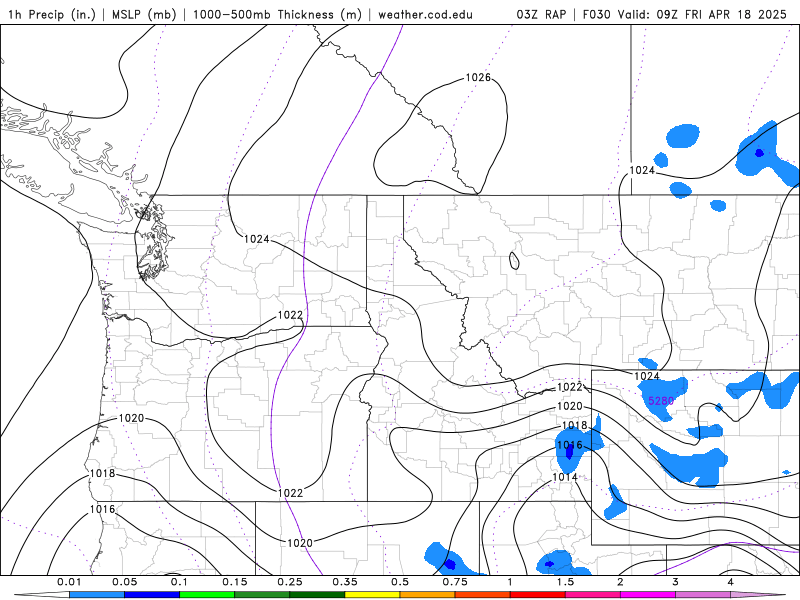Image resolution: width=800 pixels, height=600 pixels.
Task: Click the 0.75 legend value
Action: (455, 582)
